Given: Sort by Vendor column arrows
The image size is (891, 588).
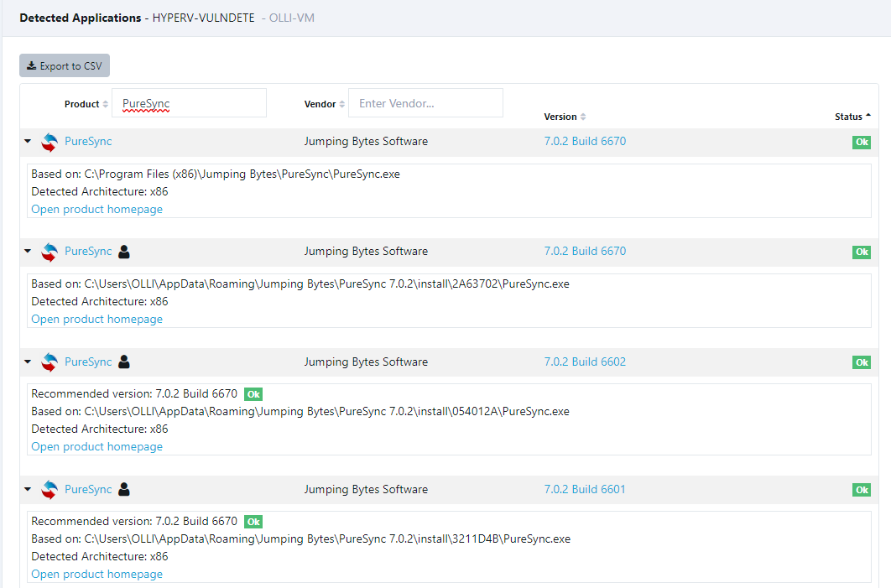Looking at the screenshot, I should coord(341,104).
